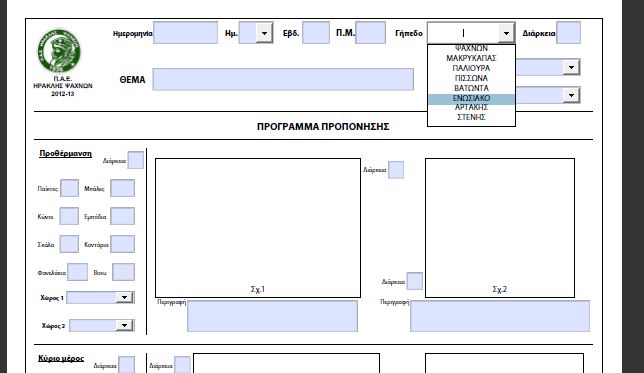Click the Κοντάρια input field
Viewport: 644px width, 373px height.
click(x=122, y=244)
